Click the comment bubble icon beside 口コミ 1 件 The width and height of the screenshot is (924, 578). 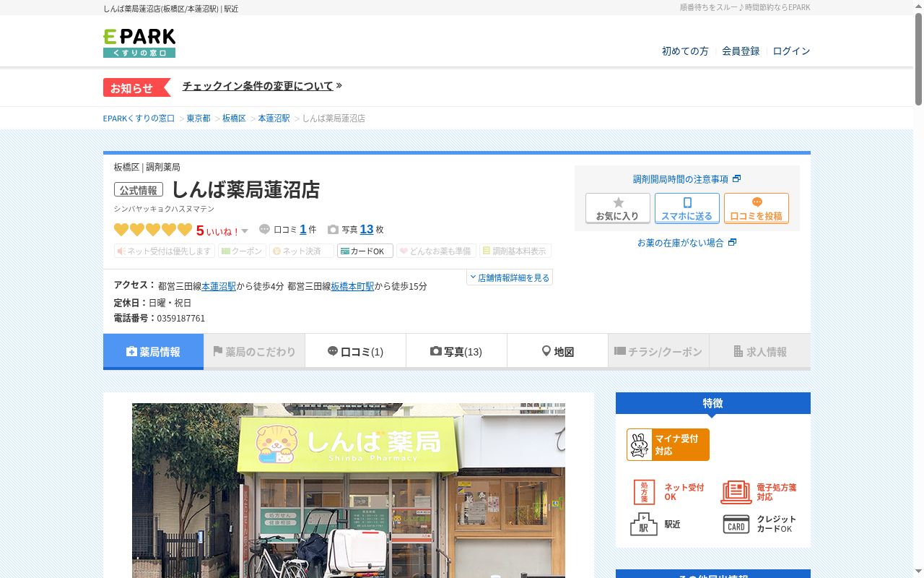[x=264, y=229]
